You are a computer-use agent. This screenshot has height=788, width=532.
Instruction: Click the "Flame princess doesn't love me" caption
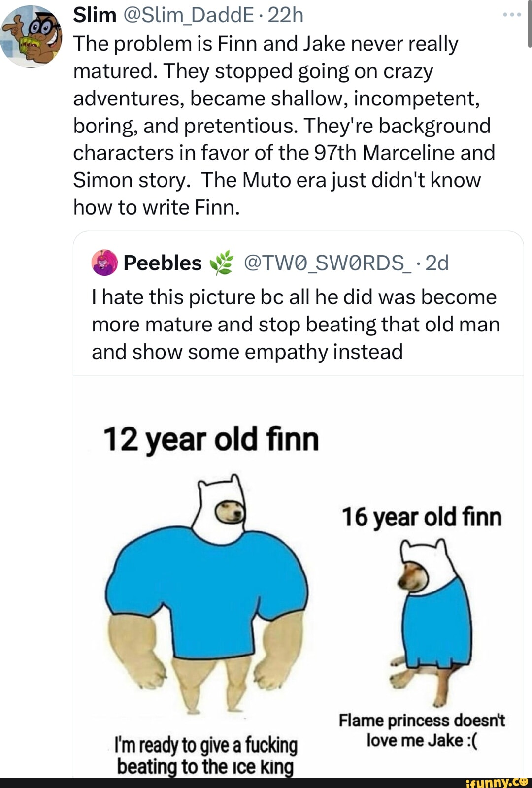click(x=422, y=730)
